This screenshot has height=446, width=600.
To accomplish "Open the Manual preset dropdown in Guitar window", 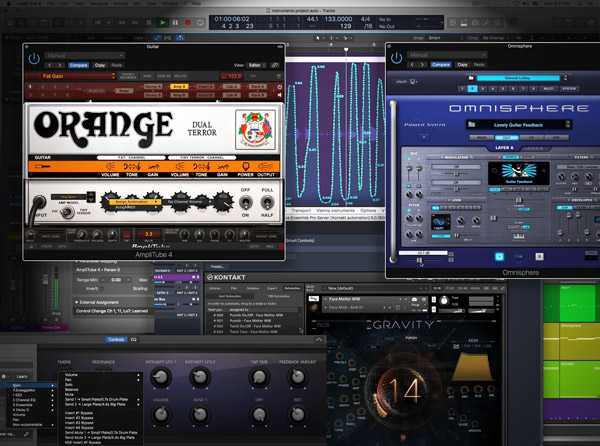I will pos(85,55).
